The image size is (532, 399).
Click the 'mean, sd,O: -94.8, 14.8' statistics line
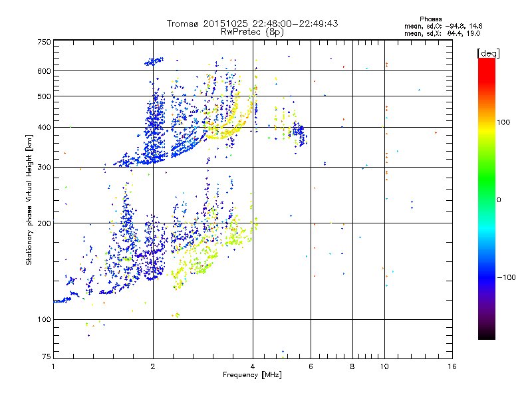pos(443,26)
